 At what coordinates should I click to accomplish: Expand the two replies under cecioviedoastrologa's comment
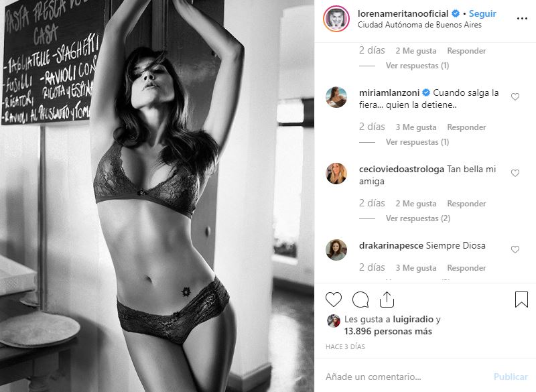pyautogui.click(x=417, y=218)
